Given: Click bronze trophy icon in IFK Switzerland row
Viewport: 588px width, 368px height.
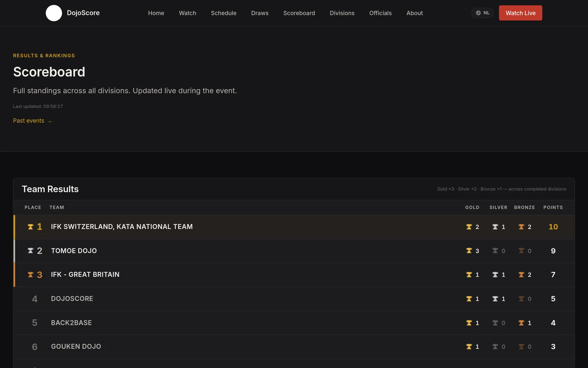Looking at the screenshot, I should [521, 227].
